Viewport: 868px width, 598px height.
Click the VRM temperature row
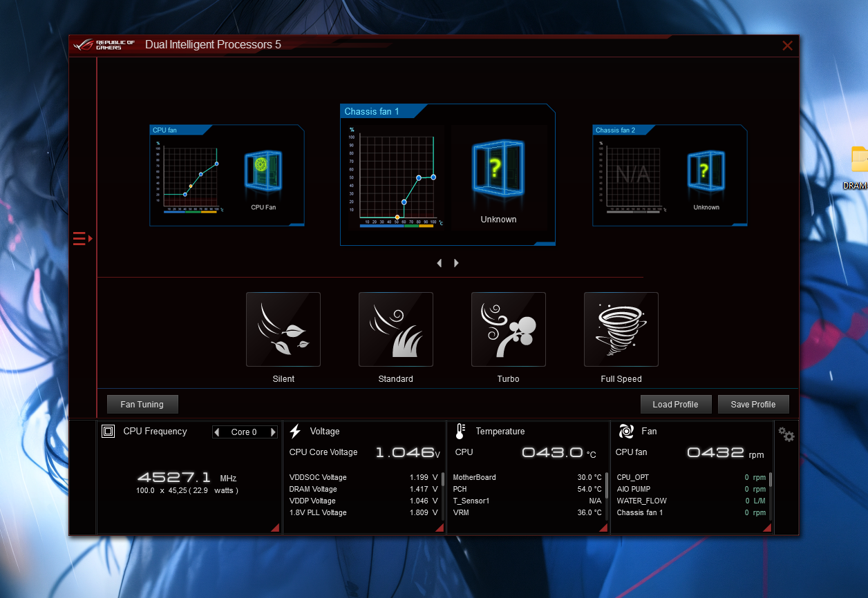(527, 513)
